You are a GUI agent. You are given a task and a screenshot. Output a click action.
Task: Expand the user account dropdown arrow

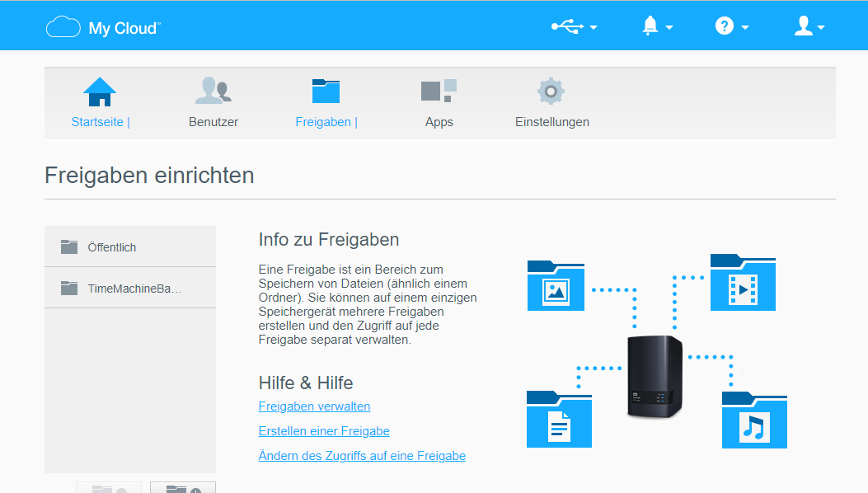click(821, 27)
